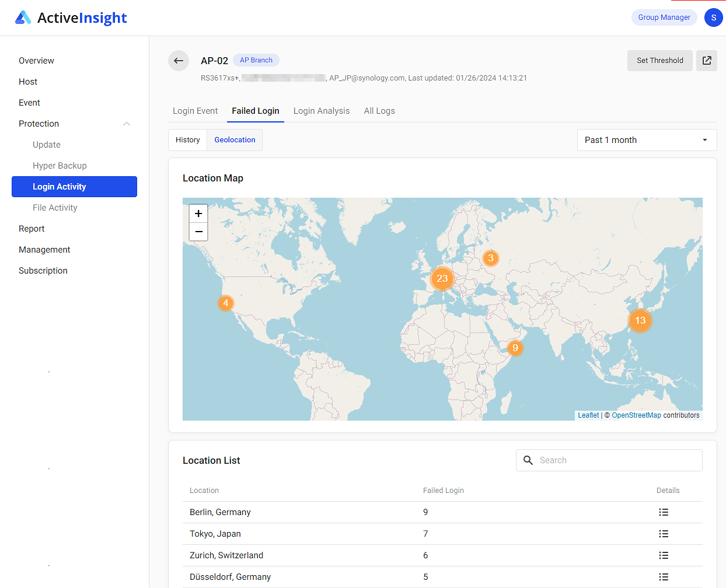The width and height of the screenshot is (726, 588).
Task: Open details icon for Zurich, Switzerland
Action: 664,555
